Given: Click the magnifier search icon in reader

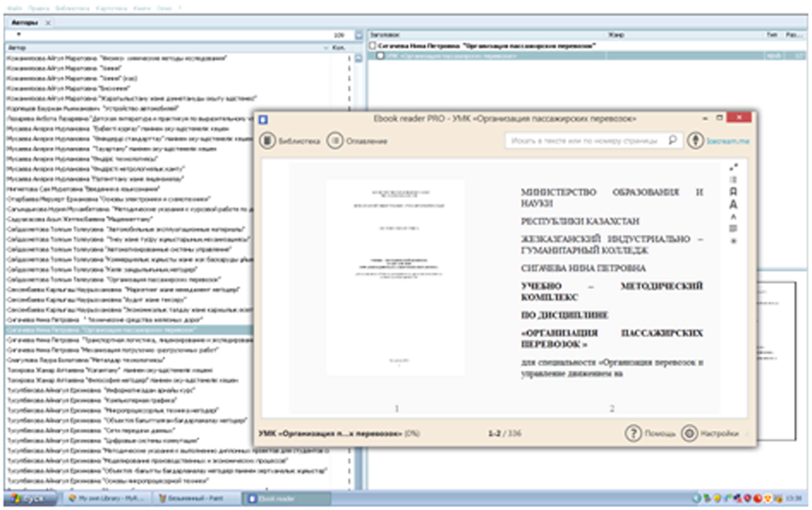Looking at the screenshot, I should point(672,140).
